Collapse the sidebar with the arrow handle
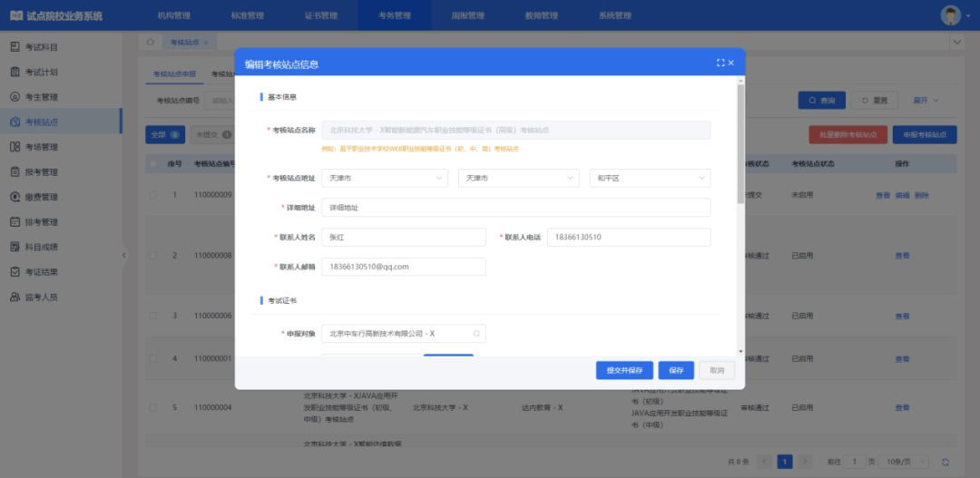980x478 pixels. coord(123,255)
